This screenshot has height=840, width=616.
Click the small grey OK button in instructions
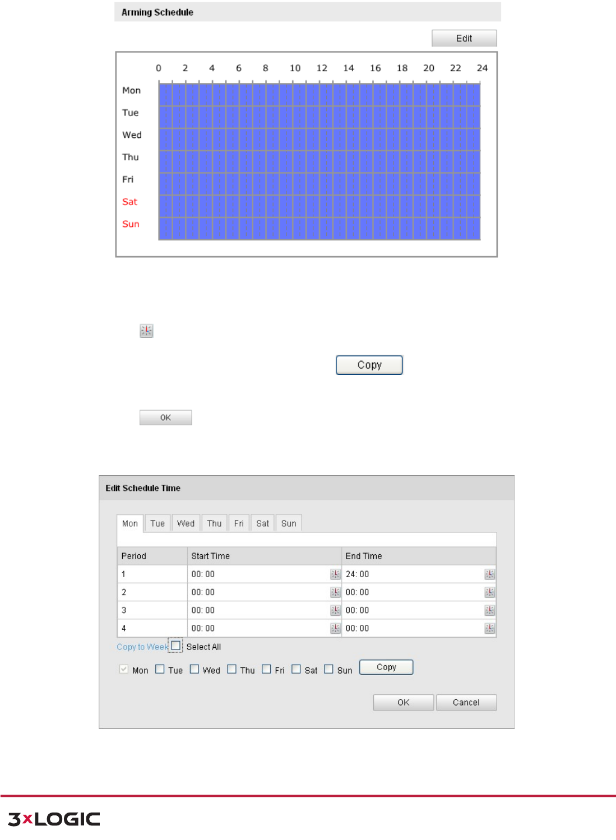click(166, 417)
